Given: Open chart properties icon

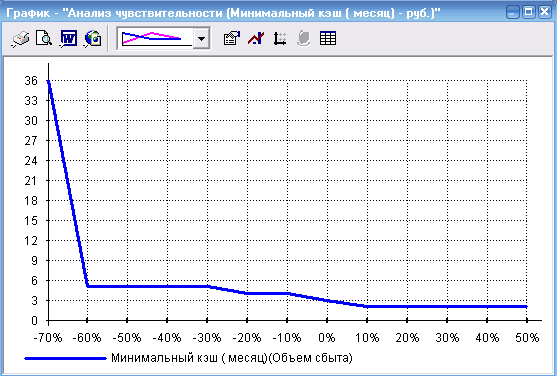Looking at the screenshot, I should pyautogui.click(x=232, y=38).
